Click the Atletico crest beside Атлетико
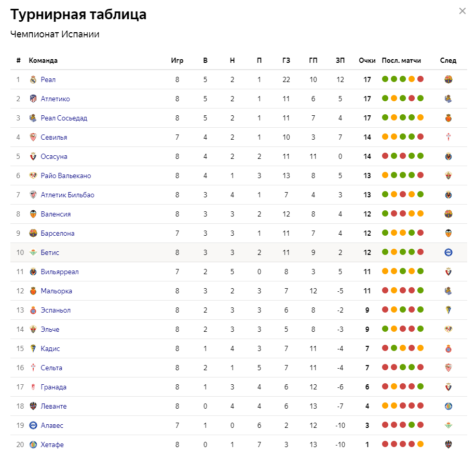Screen dimensions: 476x472 33,99
